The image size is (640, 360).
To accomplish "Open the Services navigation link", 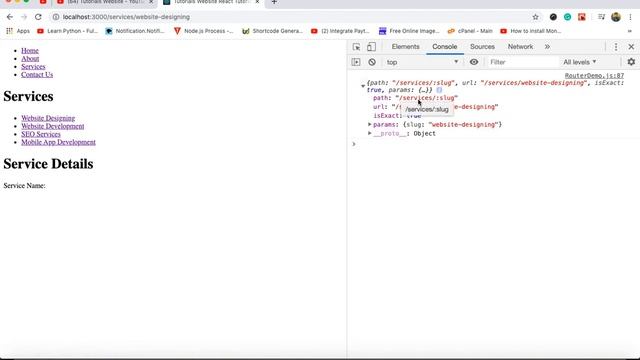I will click(33, 67).
